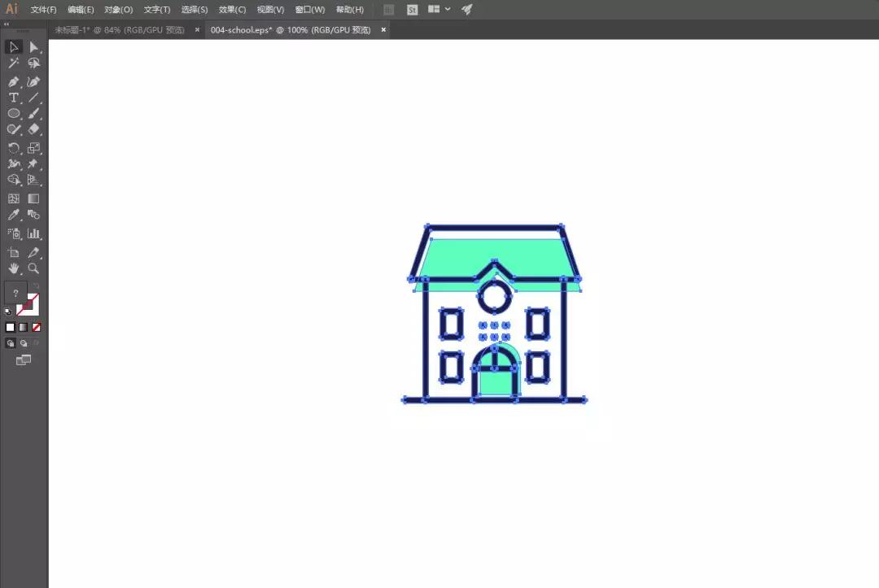This screenshot has height=588, width=879.
Task: Select the Selection tool (black arrow outline)
Action: (x=14, y=47)
